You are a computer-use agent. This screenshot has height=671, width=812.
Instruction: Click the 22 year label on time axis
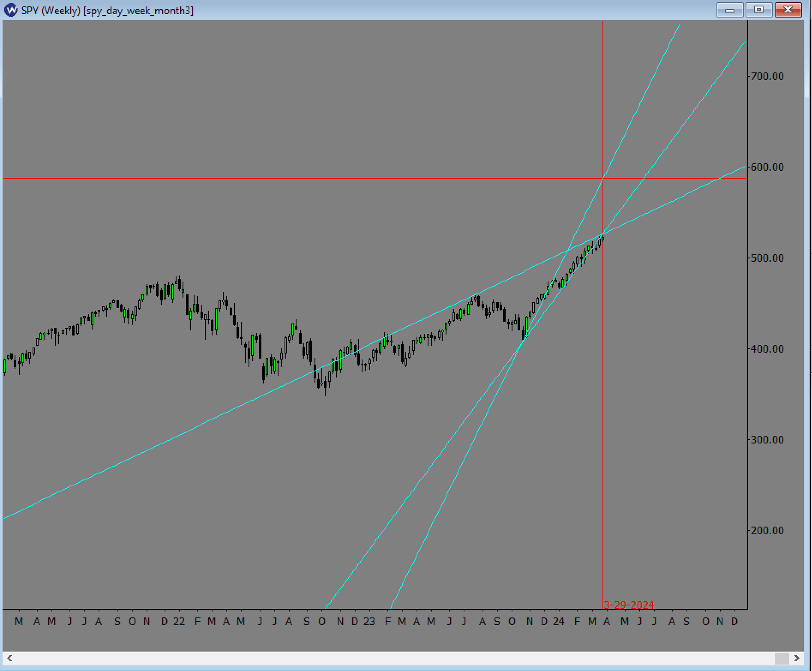(179, 621)
